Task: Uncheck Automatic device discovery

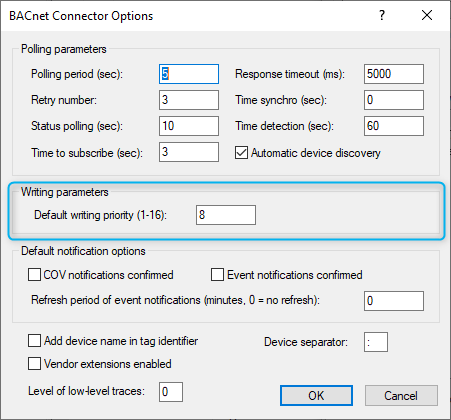Action: click(241, 153)
